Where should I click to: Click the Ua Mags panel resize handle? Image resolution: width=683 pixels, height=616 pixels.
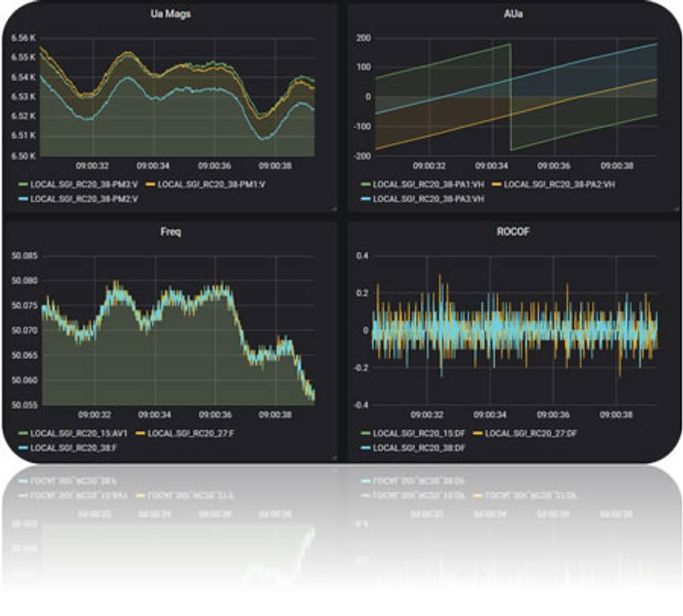334,209
